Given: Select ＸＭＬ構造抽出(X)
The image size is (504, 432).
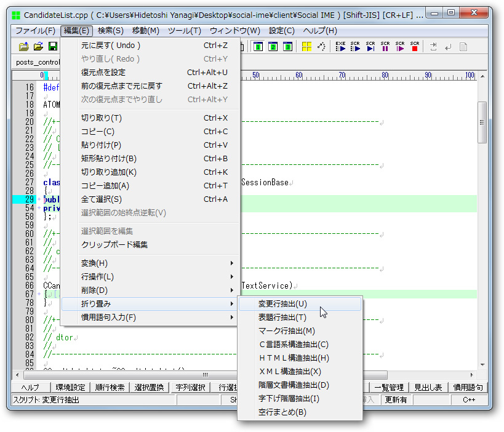Looking at the screenshot, I should 300,371.
